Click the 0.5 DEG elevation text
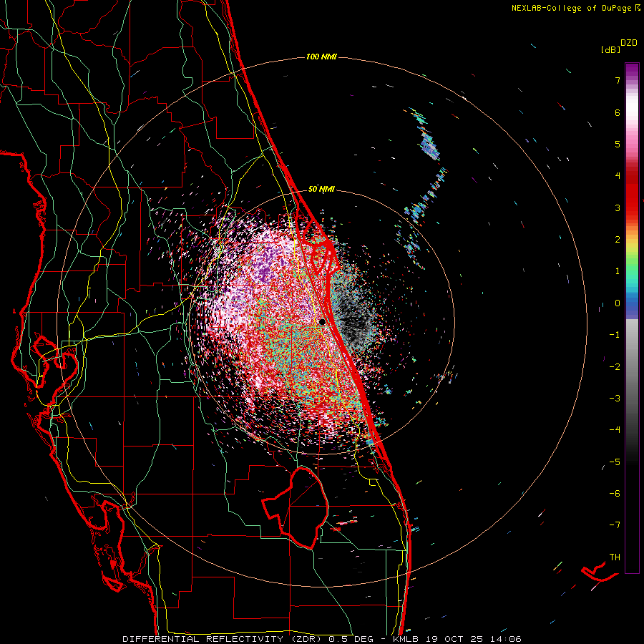Screen dimensions: 644x644 [351, 639]
